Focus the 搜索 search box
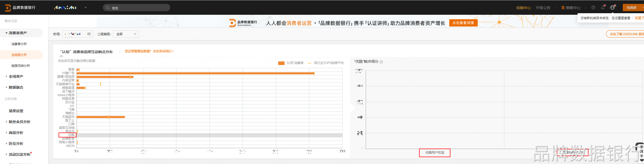This screenshot has width=644, height=164. [137, 8]
